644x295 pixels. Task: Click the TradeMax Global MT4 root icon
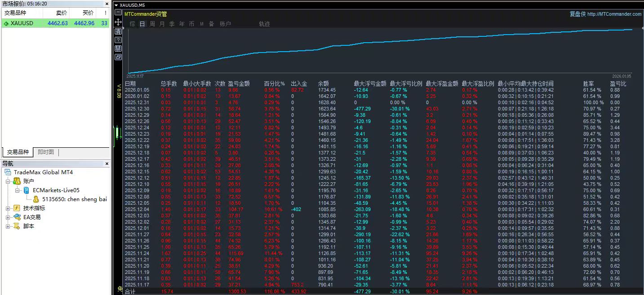pos(8,172)
